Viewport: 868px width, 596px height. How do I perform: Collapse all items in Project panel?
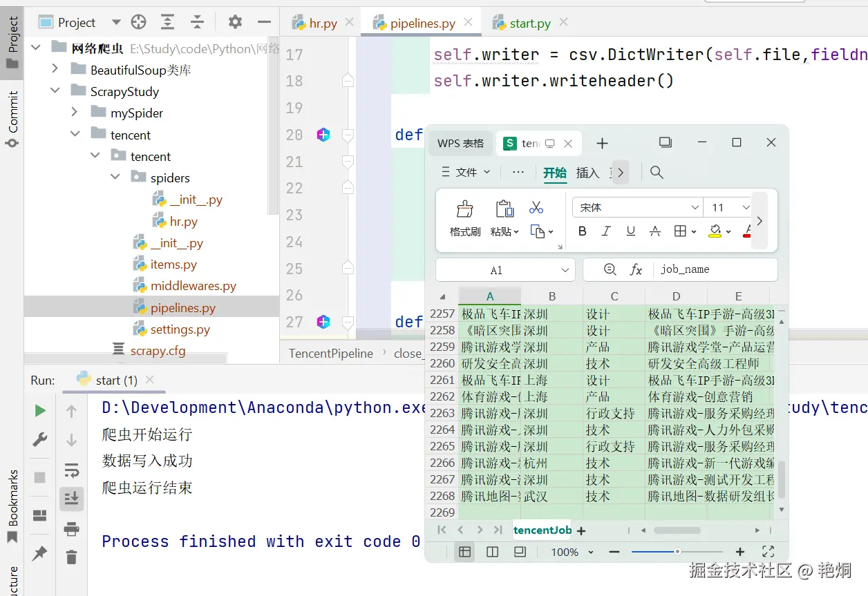tap(197, 22)
